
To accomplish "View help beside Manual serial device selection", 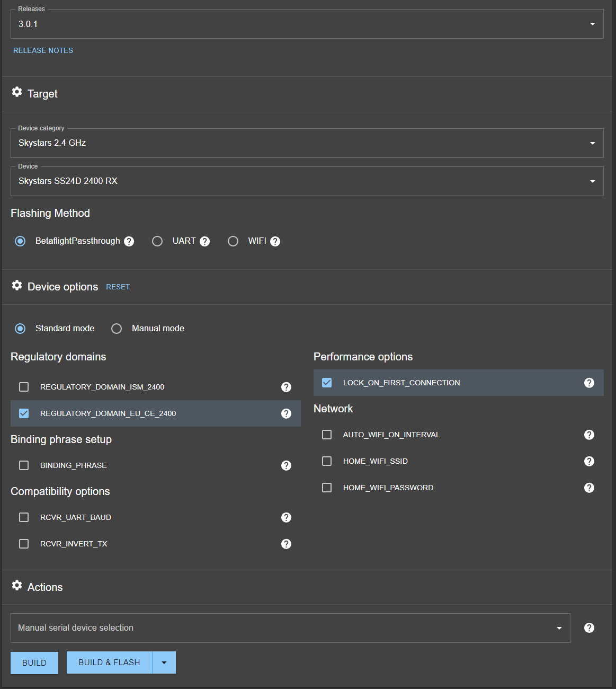I will [589, 628].
